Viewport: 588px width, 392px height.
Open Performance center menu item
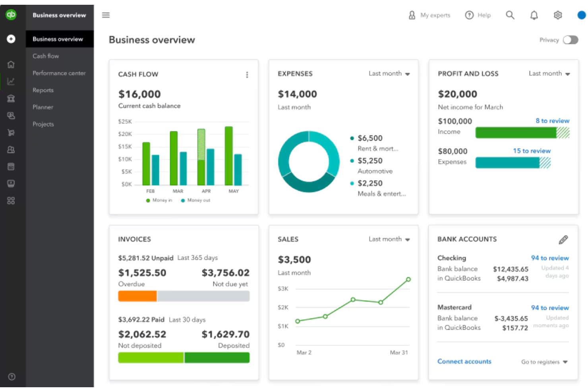[59, 73]
